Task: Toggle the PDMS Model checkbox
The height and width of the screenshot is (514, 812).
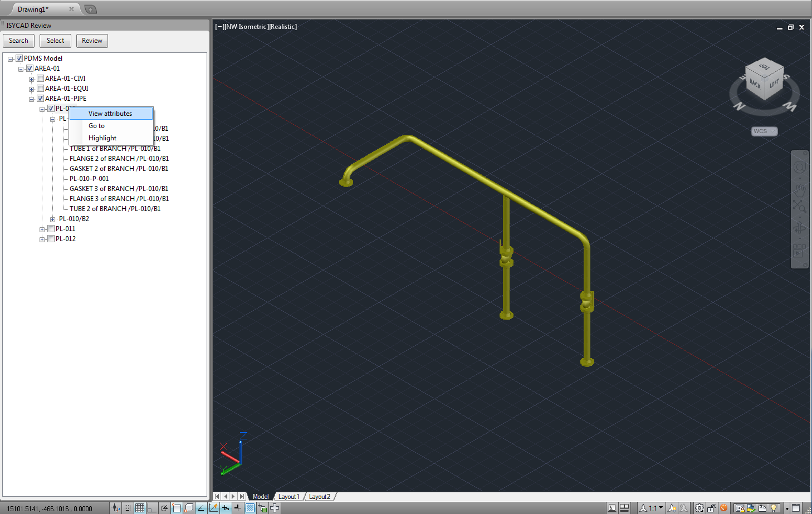Action: click(x=19, y=58)
